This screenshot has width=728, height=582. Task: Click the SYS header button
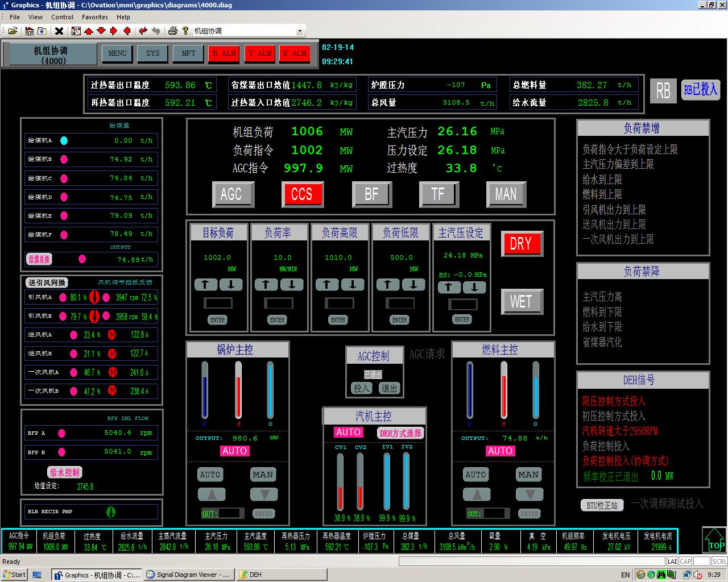point(153,53)
